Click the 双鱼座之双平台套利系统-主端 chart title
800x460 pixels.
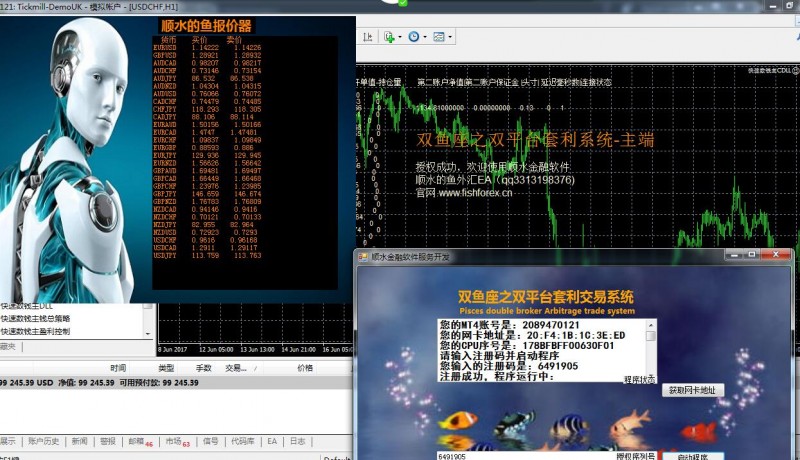pyautogui.click(x=535, y=140)
